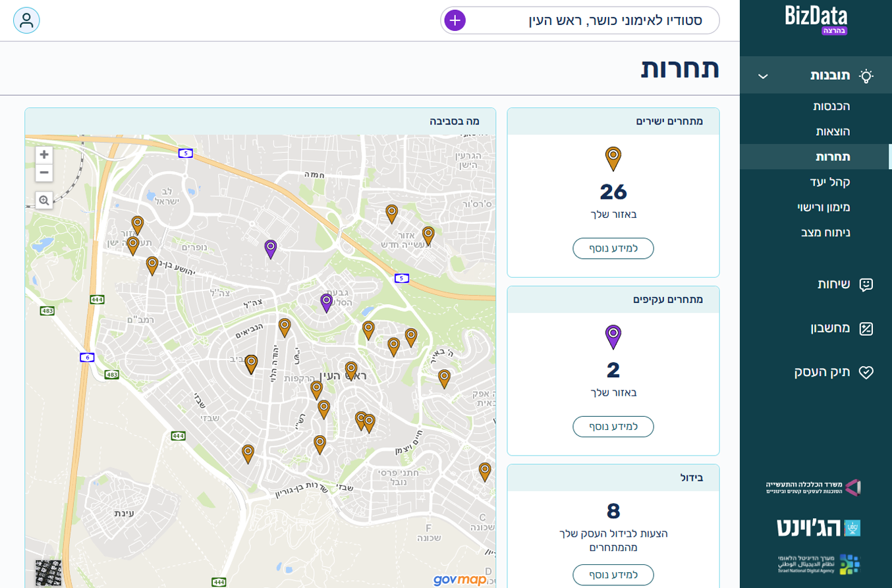Open מחשבון calculator in sidebar
This screenshot has width=892, height=588.
coord(830,329)
